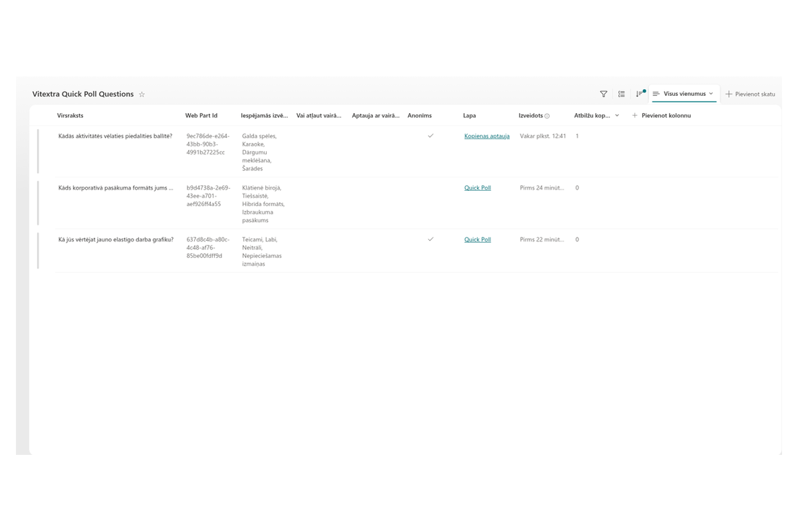Click Pievienot kolonnu to add a column
Viewport: 798px width, 532px height.
click(x=661, y=116)
